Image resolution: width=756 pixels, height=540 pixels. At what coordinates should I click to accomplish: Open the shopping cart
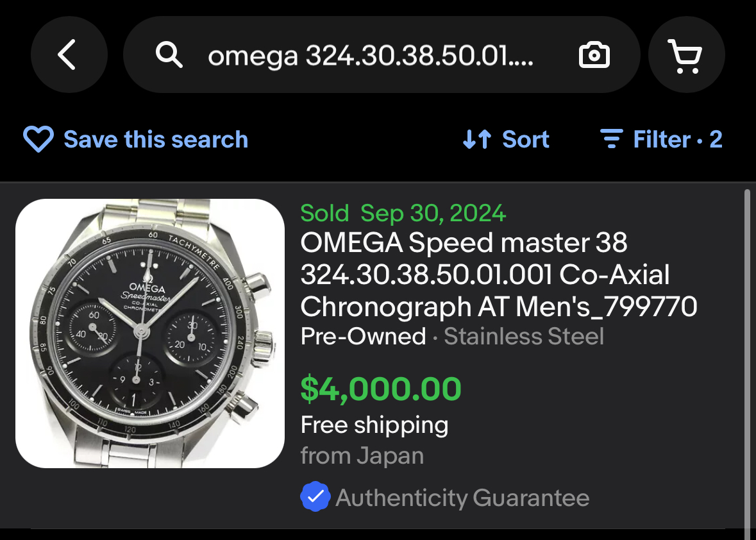tap(686, 56)
